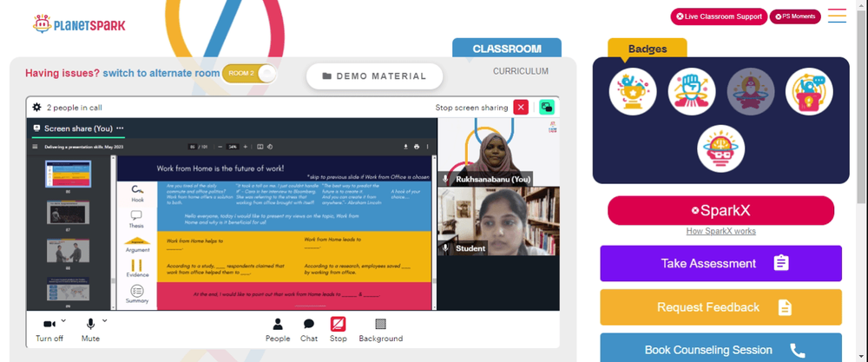
Task: Expand camera options chevron
Action: click(x=63, y=320)
